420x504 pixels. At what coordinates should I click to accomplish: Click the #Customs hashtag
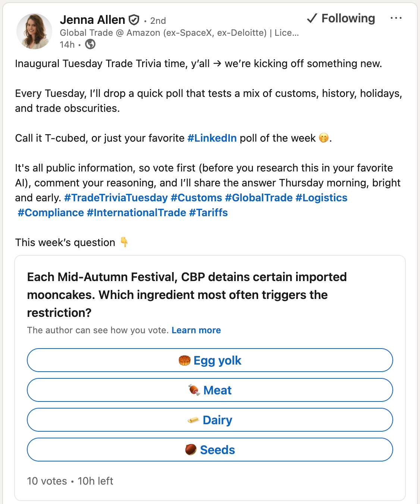196,198
